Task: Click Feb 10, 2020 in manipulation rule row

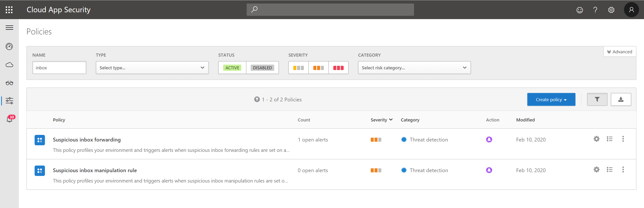Action: coord(531,170)
